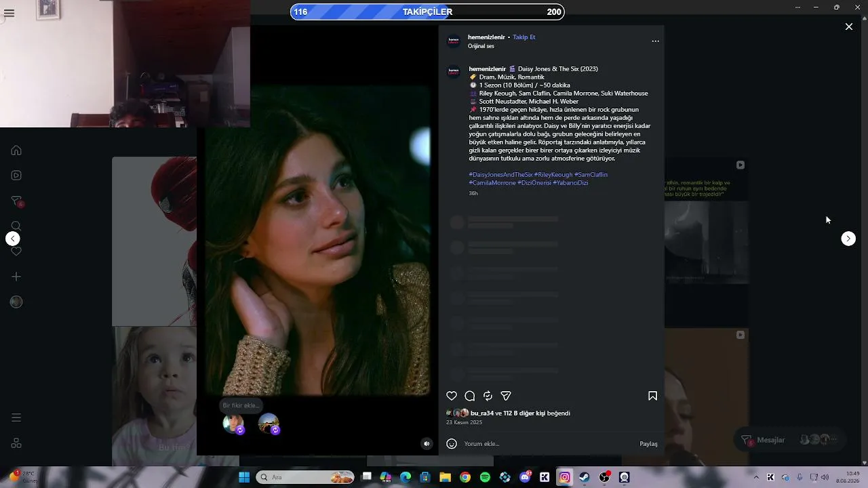Close the post viewer with the X

pos(849,26)
